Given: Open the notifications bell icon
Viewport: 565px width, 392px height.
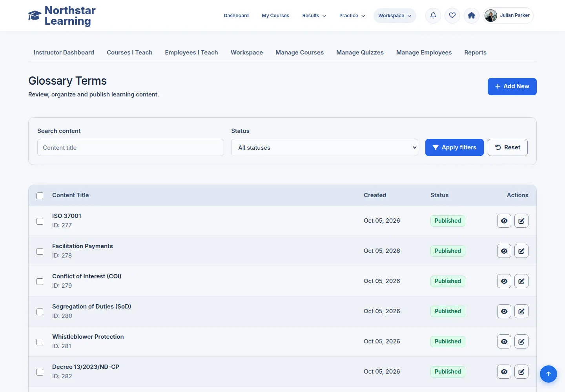Looking at the screenshot, I should coord(433,16).
